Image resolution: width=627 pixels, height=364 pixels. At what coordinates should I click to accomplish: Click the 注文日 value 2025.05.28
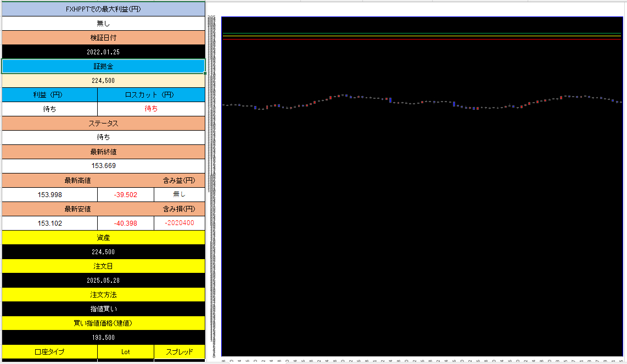coord(103,280)
